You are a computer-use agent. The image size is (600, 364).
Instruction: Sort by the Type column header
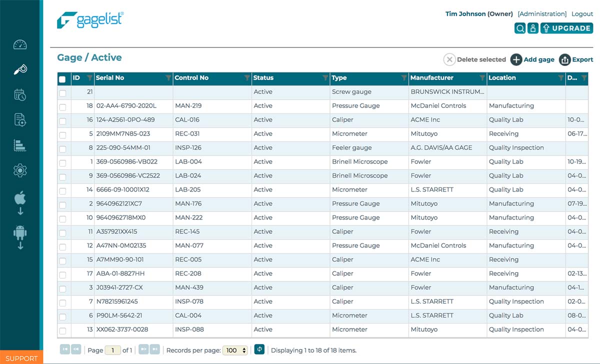[x=339, y=78]
